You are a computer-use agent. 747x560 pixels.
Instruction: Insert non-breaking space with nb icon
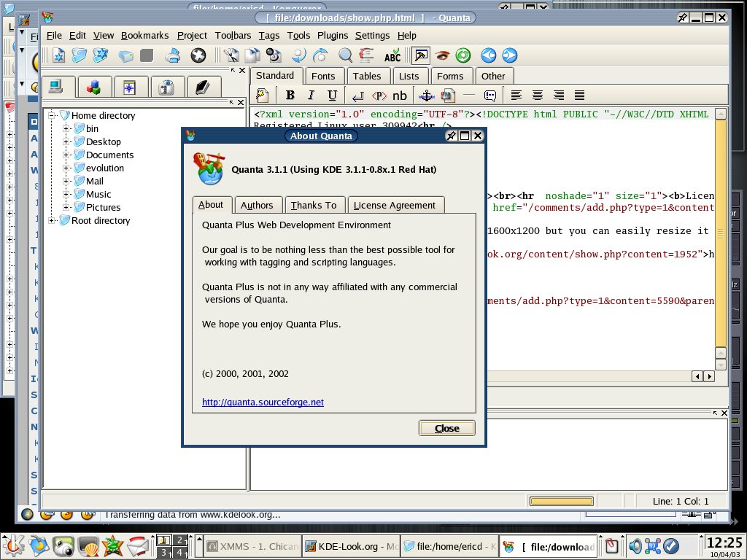(400, 96)
